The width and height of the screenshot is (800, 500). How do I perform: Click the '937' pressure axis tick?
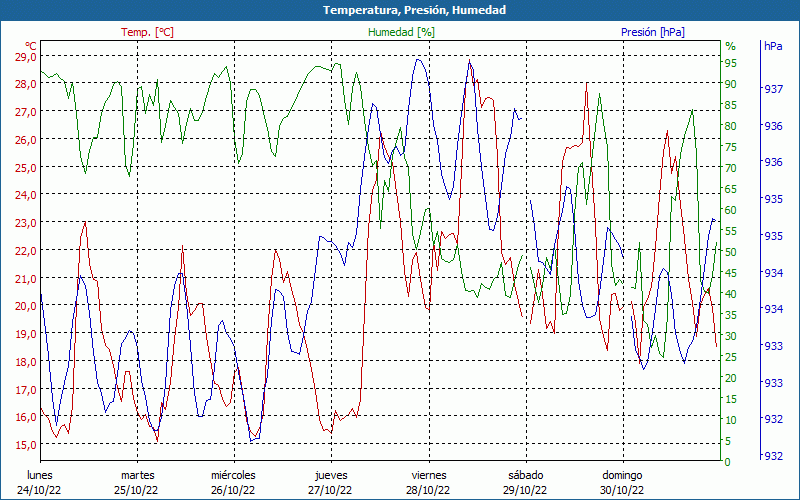[773, 89]
